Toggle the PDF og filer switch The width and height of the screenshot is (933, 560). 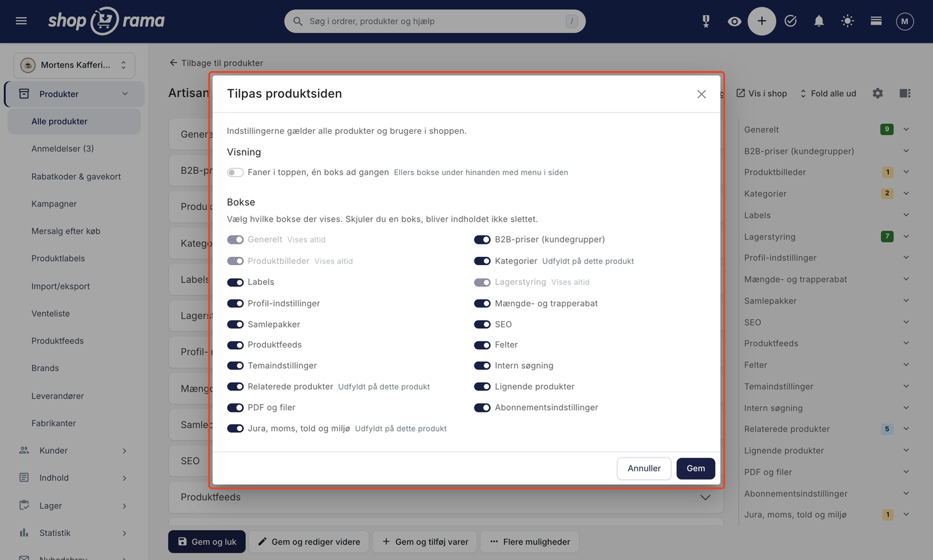235,408
